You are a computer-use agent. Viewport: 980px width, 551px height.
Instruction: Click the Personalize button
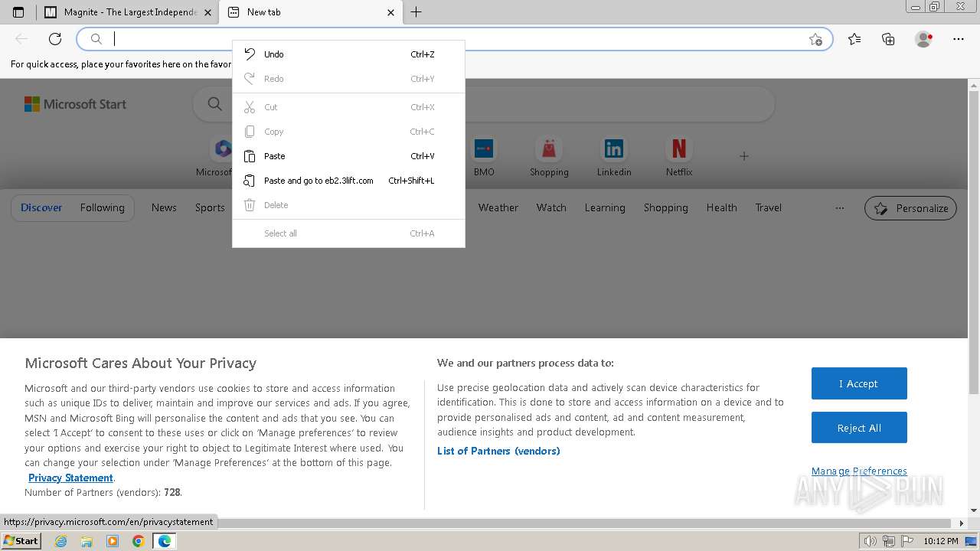[910, 208]
